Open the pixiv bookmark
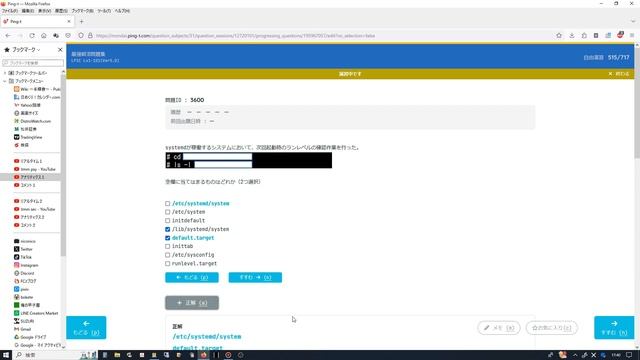 tap(21, 289)
